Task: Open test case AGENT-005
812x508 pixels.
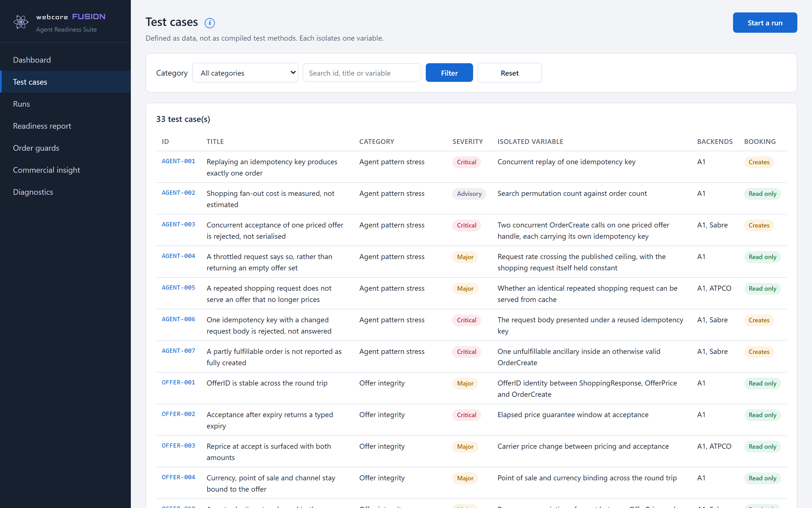Action: [178, 288]
